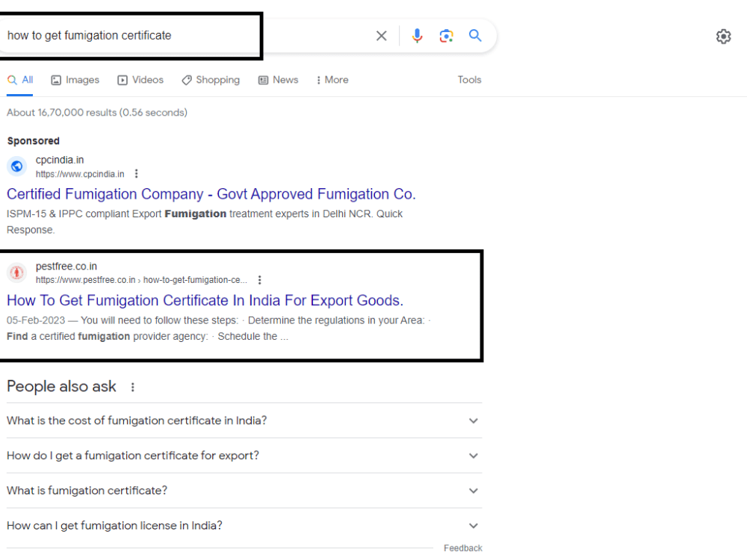Open quick settings gear icon
Screen dimensions: 747x560
tap(723, 36)
